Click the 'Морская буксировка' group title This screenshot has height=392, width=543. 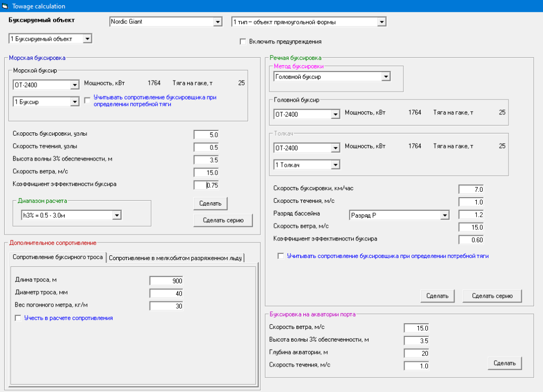point(37,58)
